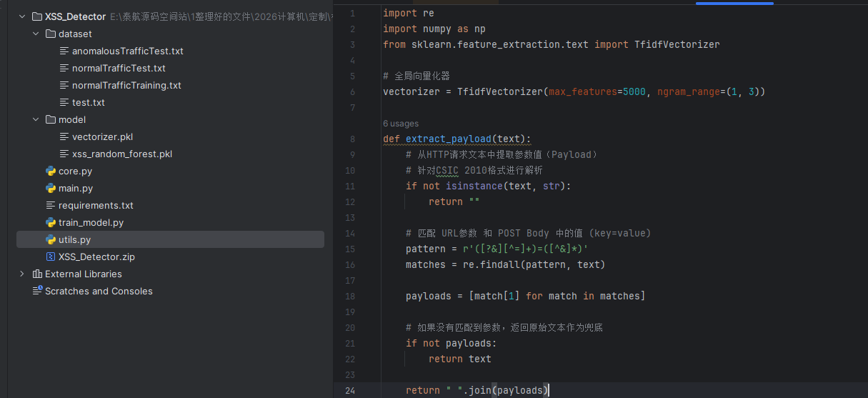Click the '6 usages' inlay hint
This screenshot has width=868, height=398.
[401, 124]
